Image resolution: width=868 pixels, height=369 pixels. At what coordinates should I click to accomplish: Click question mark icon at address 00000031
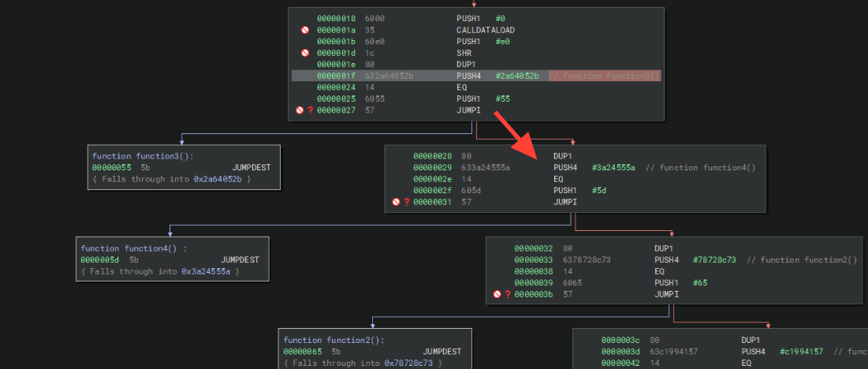pos(406,202)
